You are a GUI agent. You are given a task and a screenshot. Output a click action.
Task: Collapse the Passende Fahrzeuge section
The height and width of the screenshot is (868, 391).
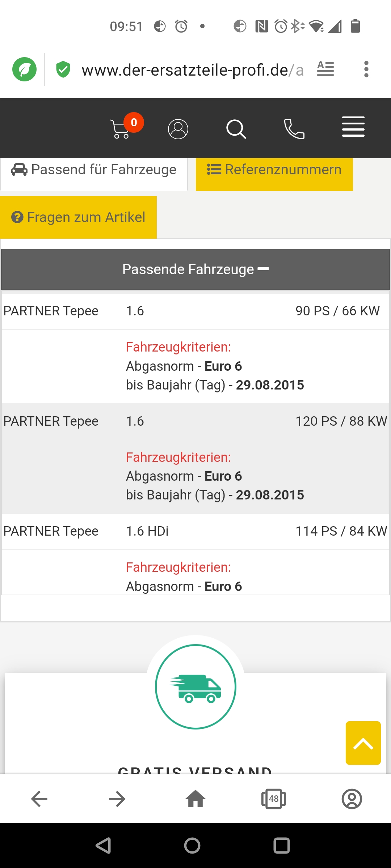point(195,269)
